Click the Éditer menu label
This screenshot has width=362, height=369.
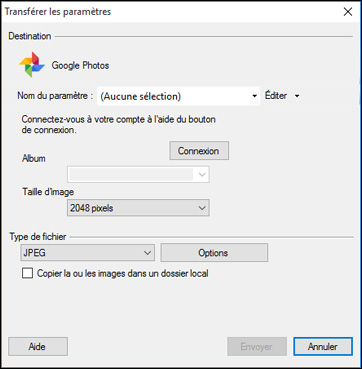pyautogui.click(x=276, y=96)
